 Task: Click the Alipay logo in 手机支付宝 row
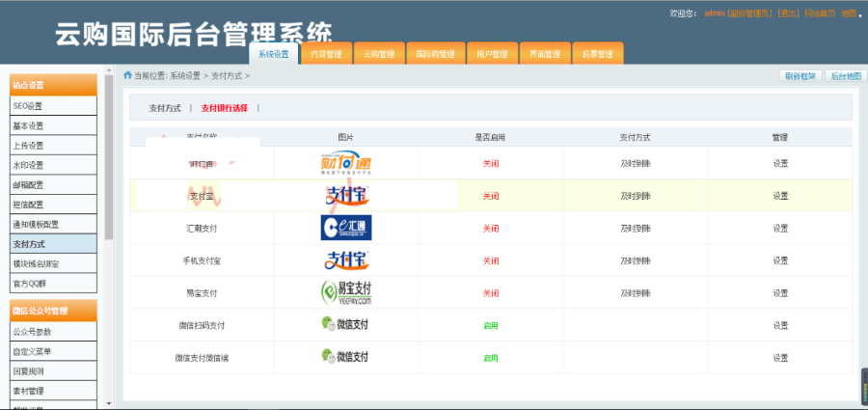[345, 260]
